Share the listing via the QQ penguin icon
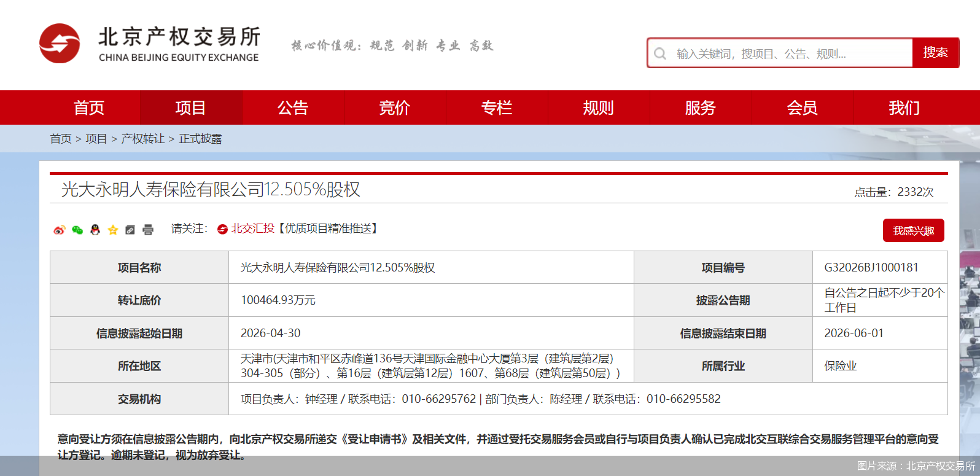 [95, 230]
